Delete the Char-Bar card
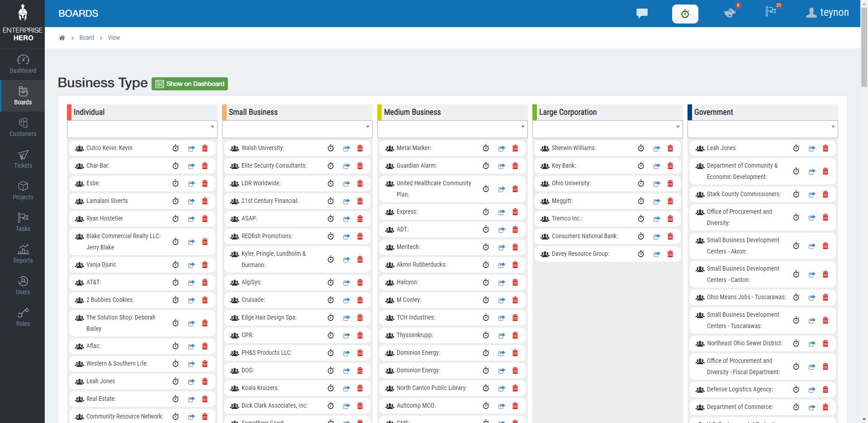The image size is (868, 423). tap(205, 166)
